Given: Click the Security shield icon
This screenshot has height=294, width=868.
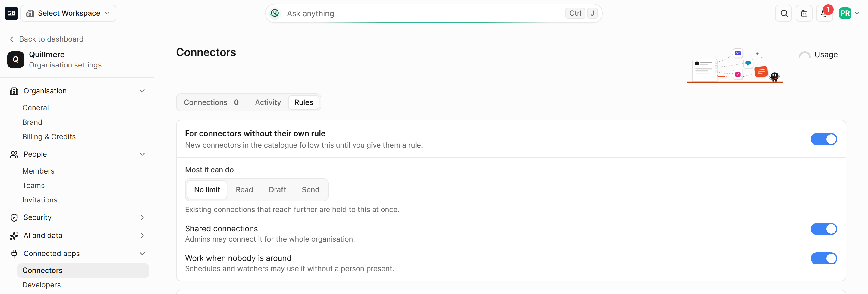Looking at the screenshot, I should [14, 217].
